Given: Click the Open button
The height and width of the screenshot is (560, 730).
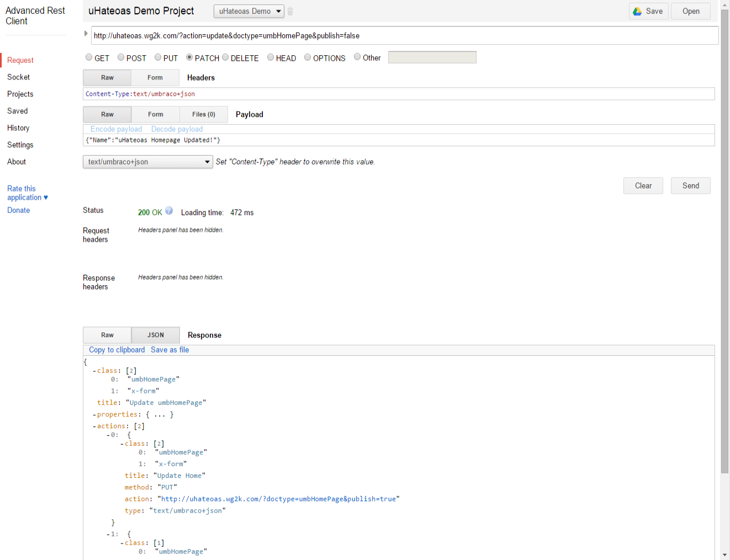Looking at the screenshot, I should pos(691,11).
